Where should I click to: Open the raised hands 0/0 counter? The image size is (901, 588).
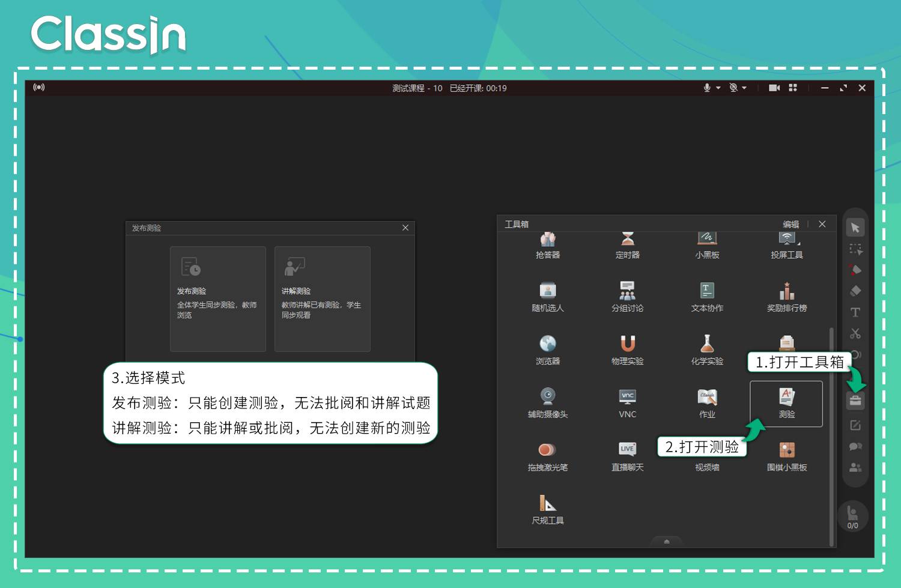(x=853, y=517)
